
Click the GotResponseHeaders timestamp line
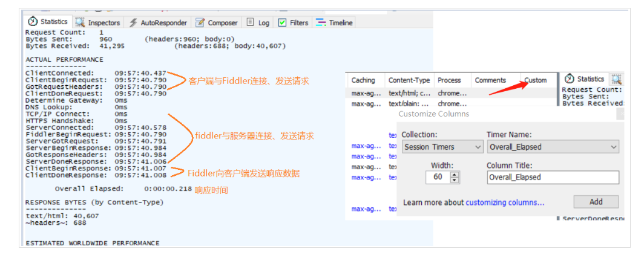pyautogui.click(x=96, y=155)
